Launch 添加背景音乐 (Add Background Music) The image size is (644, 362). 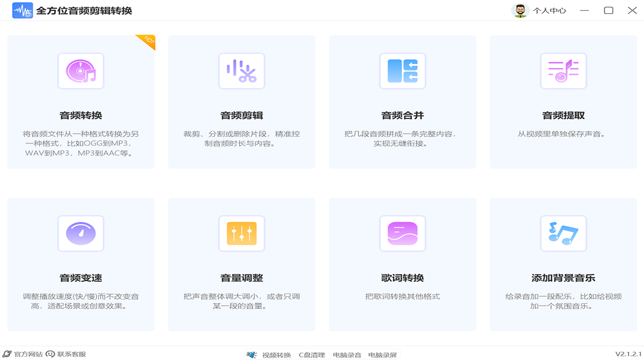(x=563, y=264)
